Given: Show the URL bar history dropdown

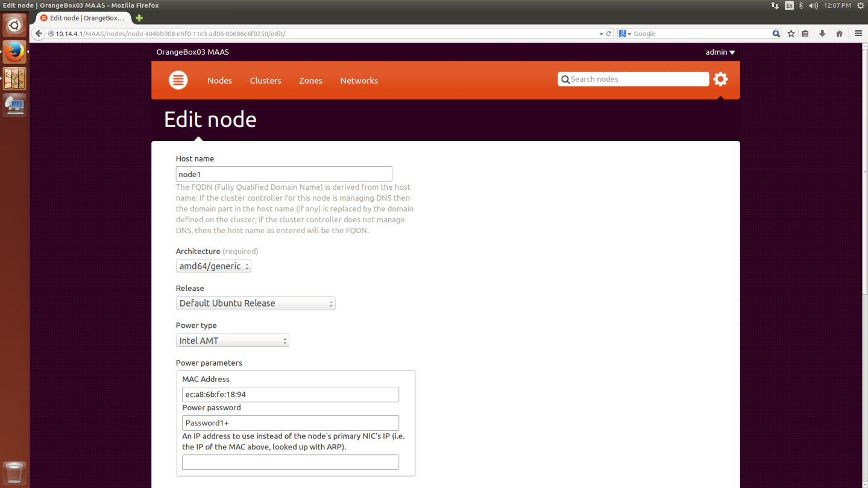Looking at the screenshot, I should (601, 34).
